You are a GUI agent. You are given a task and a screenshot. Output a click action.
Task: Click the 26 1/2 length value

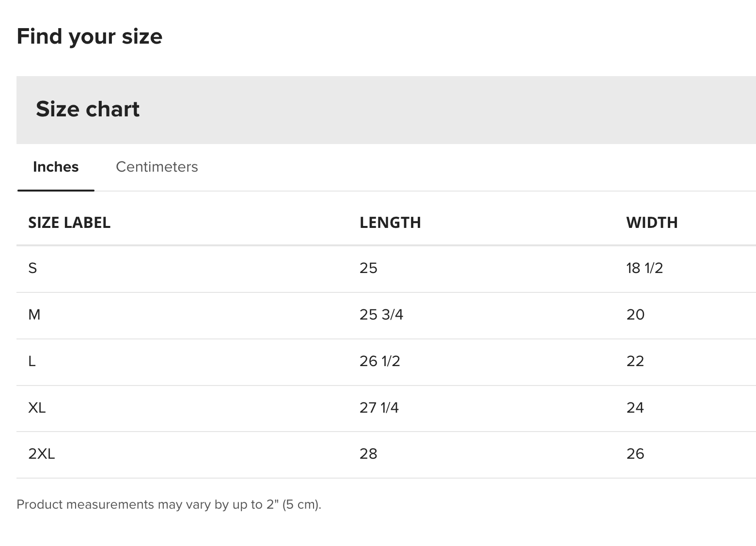coord(380,361)
